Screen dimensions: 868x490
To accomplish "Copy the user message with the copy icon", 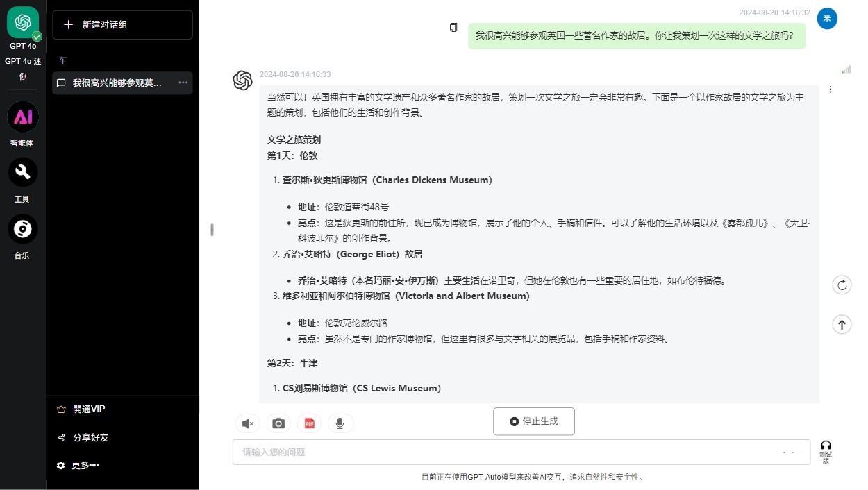I will point(453,28).
